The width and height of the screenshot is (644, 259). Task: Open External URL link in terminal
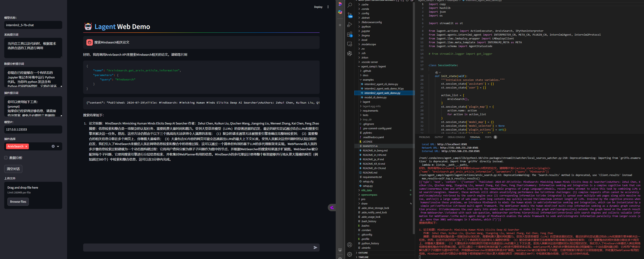click(461, 151)
